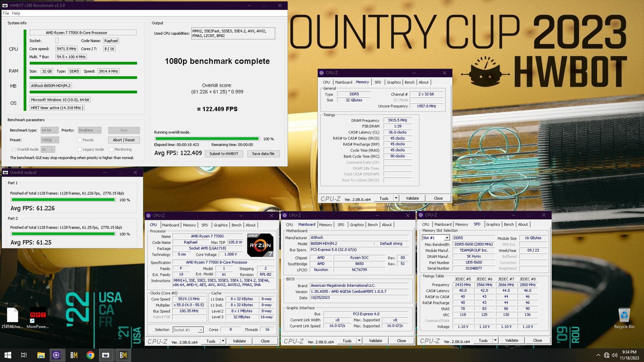Open File menu in HWBOT benchmark
The image size is (644, 362).
[6, 13]
